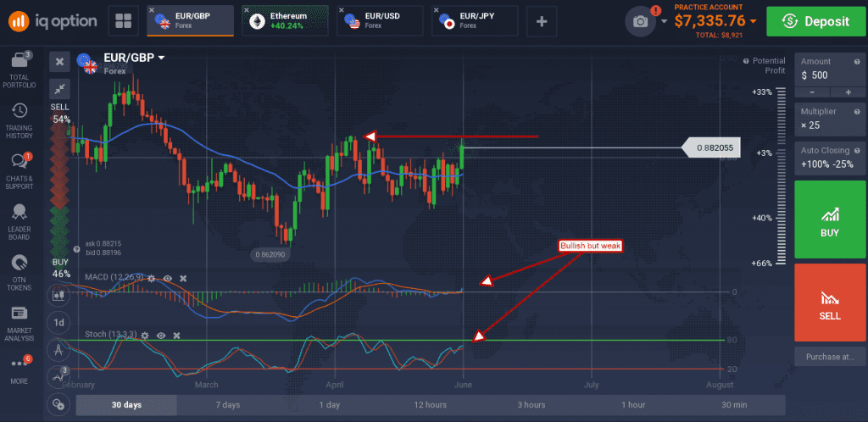Switch to the Ethereum tab
The height and width of the screenshot is (422, 868).
click(x=285, y=21)
